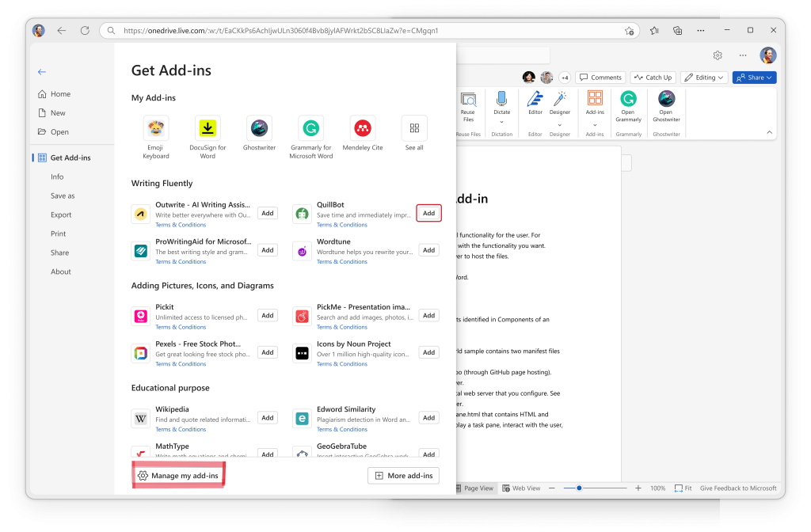This screenshot has height=532, width=811.
Task: Click the Wikipedia add-in icon
Action: coord(141,418)
